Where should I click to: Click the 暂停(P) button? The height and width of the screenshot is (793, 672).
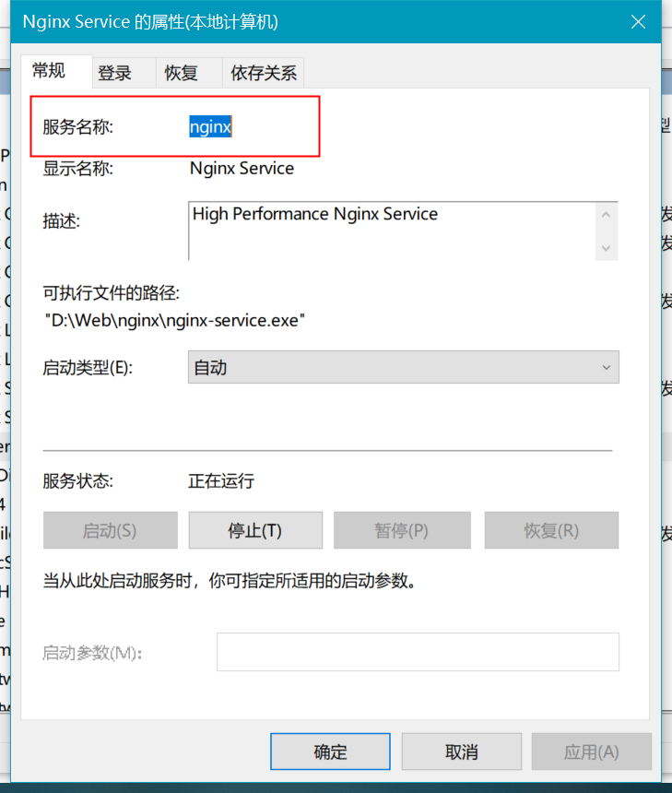402,530
